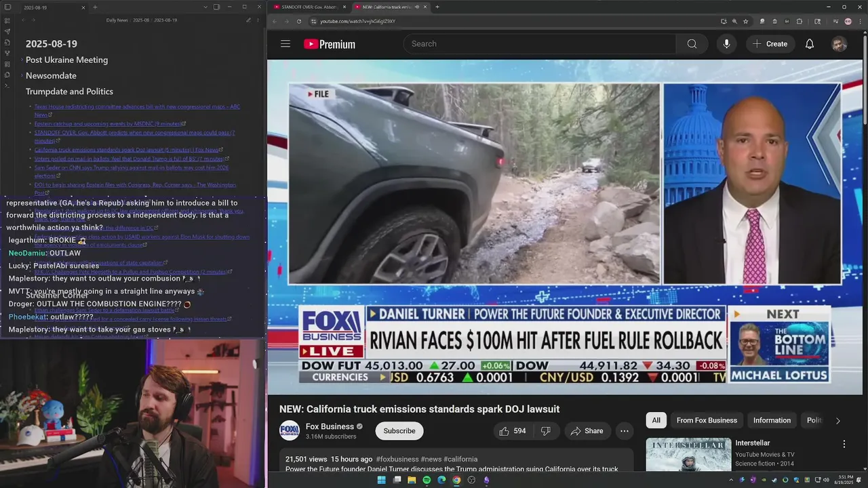Expand the Newsomdate heading
This screenshot has width=868, height=488.
(22, 76)
